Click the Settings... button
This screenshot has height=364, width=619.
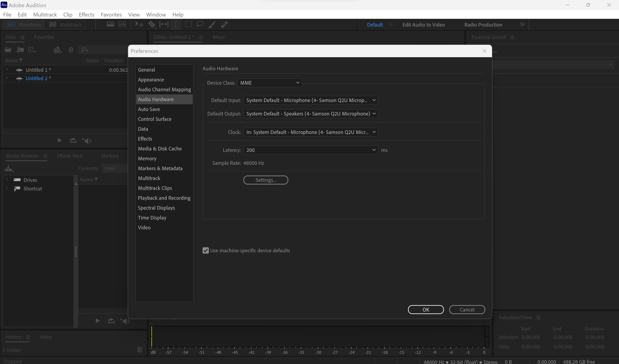click(266, 180)
